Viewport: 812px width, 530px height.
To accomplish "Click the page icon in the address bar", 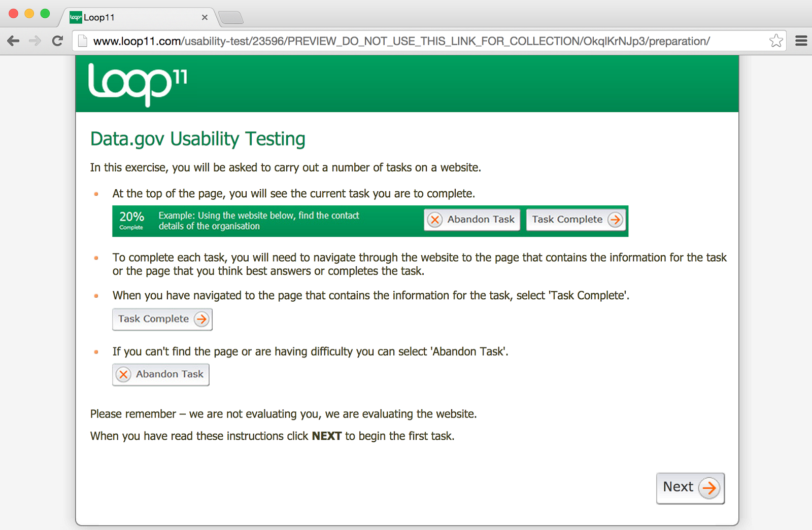I will [x=82, y=41].
